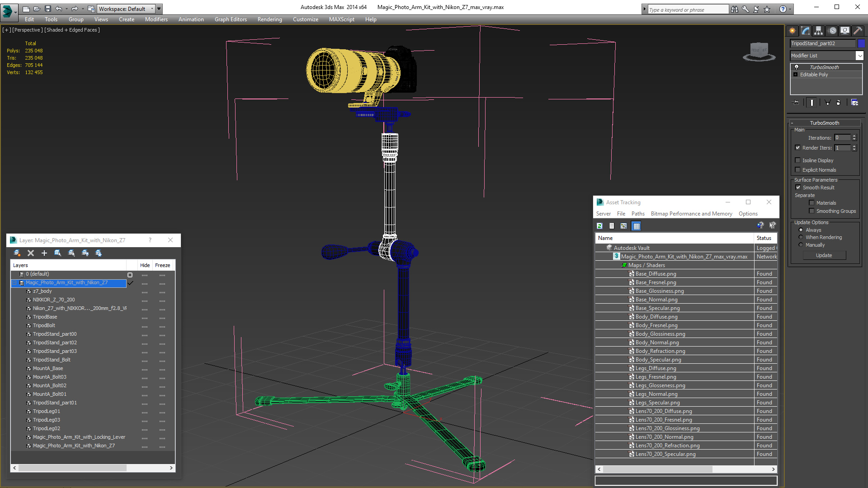Click the Perspective viewport label
The image size is (868, 488).
click(x=27, y=30)
